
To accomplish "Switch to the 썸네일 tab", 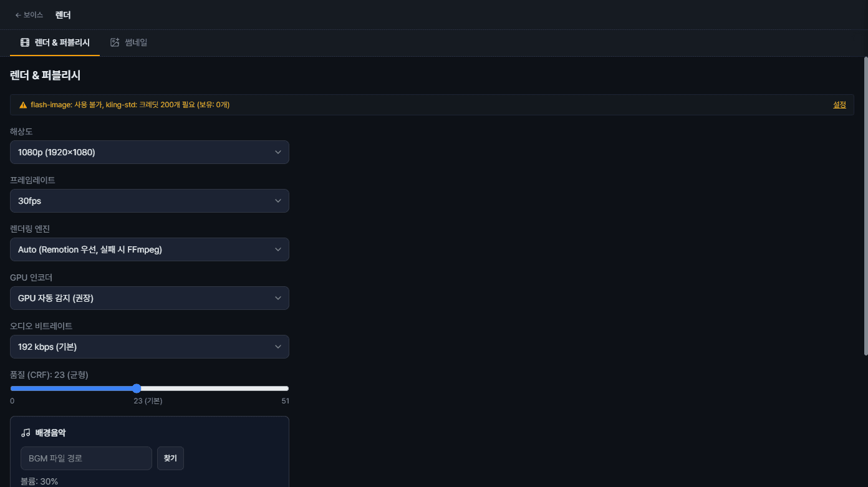I will [128, 42].
